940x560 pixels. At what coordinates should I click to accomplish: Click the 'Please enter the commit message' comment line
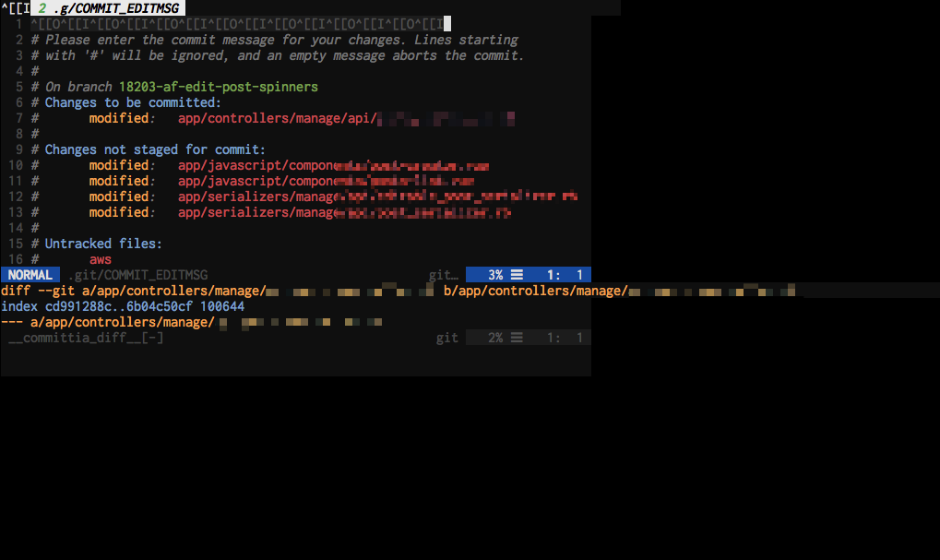[275, 40]
